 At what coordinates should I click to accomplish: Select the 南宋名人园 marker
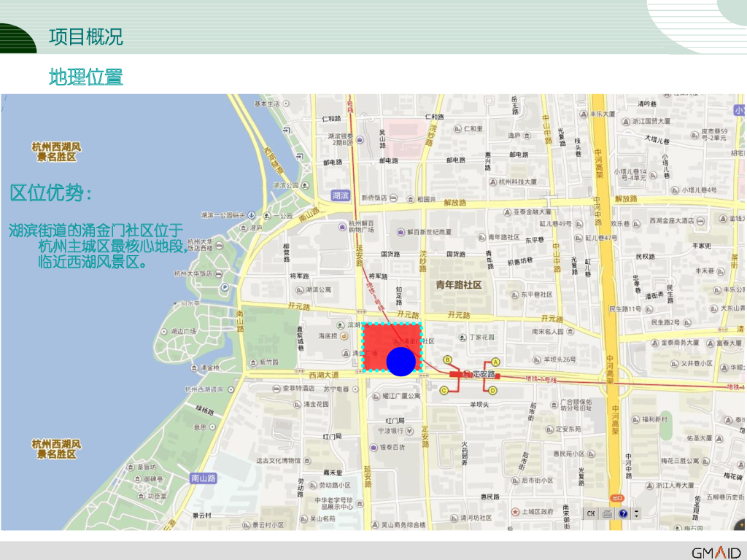[x=570, y=331]
